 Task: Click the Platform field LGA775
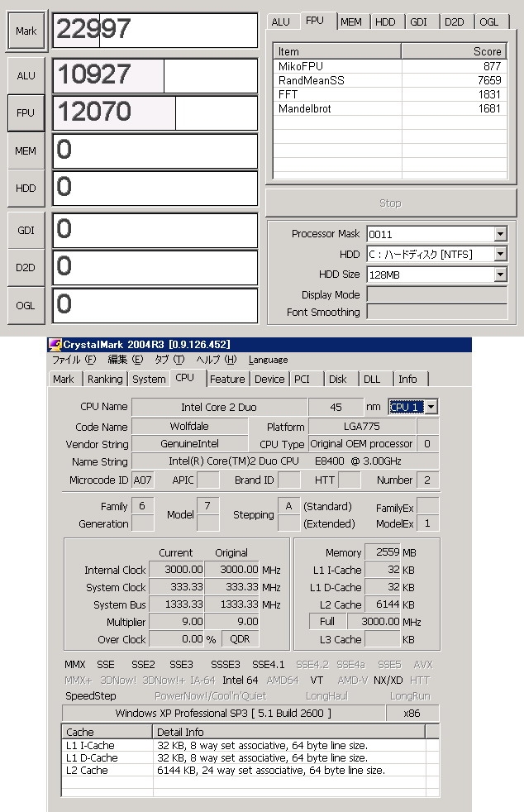(x=362, y=426)
